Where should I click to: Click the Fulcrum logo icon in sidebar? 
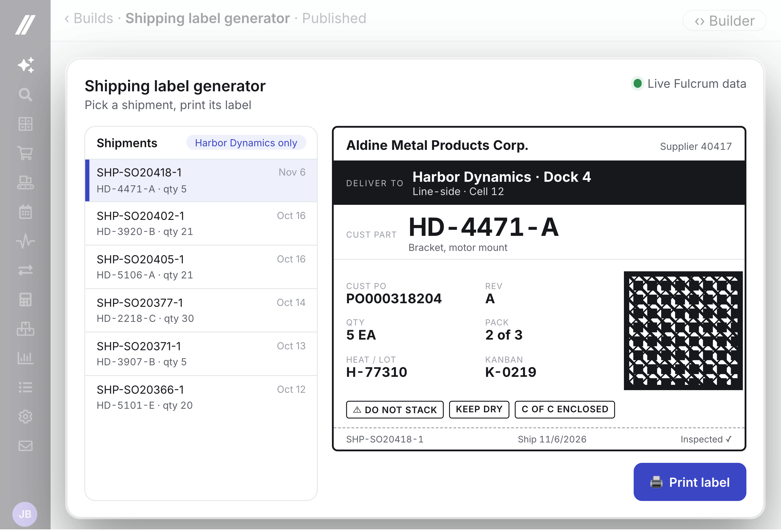[x=25, y=25]
